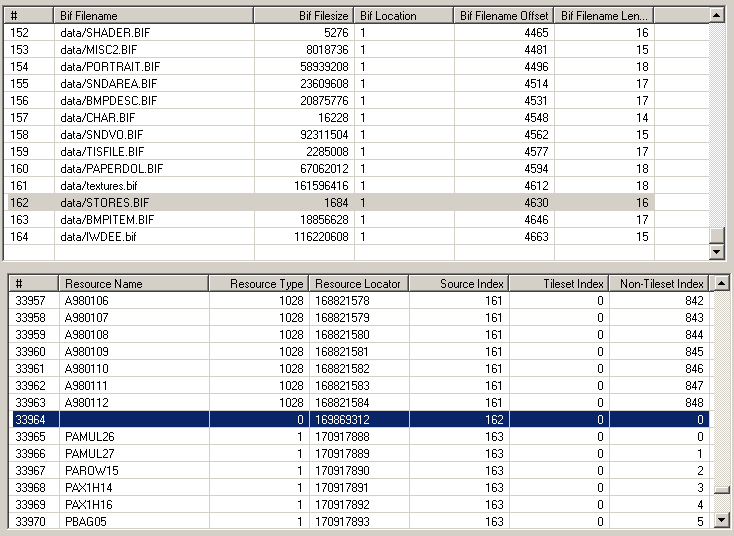Image resolution: width=734 pixels, height=536 pixels.
Task: Click filesize value 161596416
Action: [321, 186]
